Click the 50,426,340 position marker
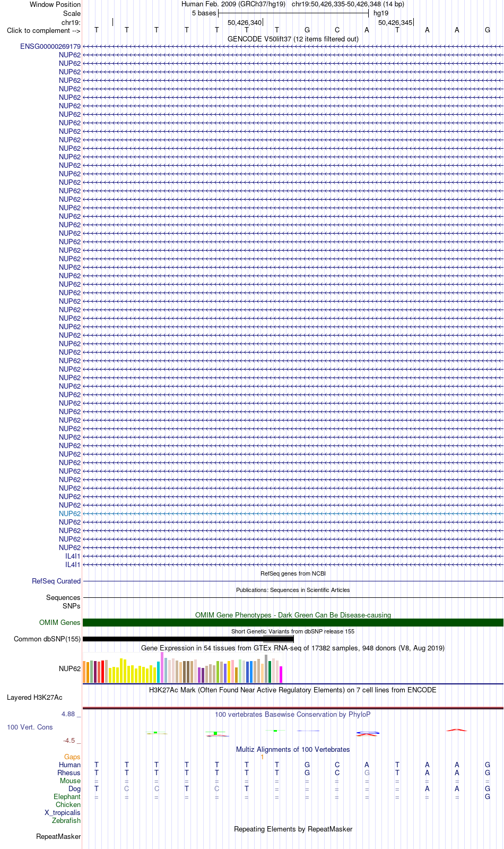 click(x=245, y=23)
